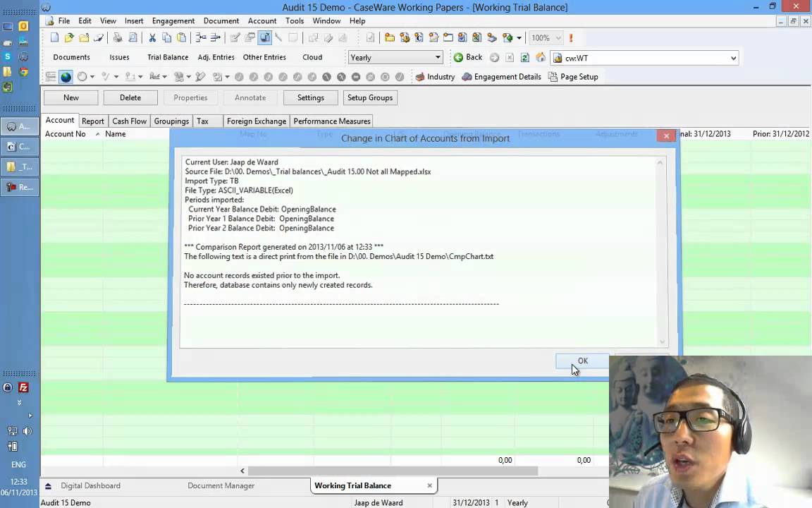This screenshot has width=812, height=508.
Task: Click the Evernote icon in the taskbar
Action: point(7,87)
